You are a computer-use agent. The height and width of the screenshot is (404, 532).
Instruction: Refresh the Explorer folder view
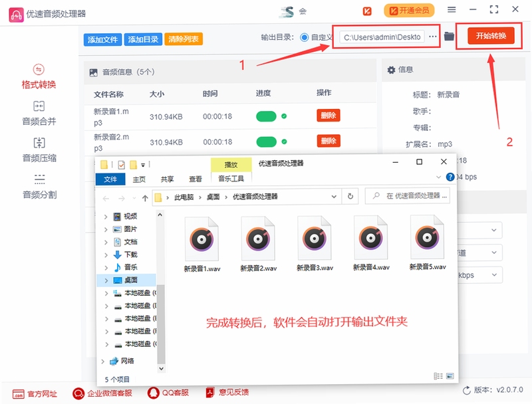point(350,196)
